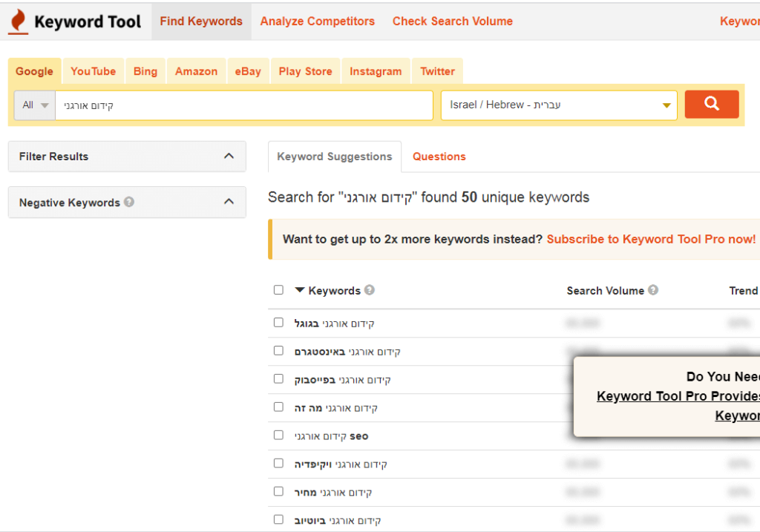Click keyword text קידום אורגני seo
760x532 pixels.
pyautogui.click(x=332, y=436)
